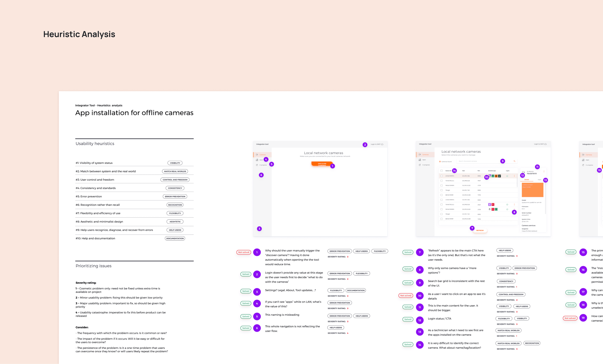
Task: Open more options dots on highlighted camera row
Action: [x=514, y=176]
